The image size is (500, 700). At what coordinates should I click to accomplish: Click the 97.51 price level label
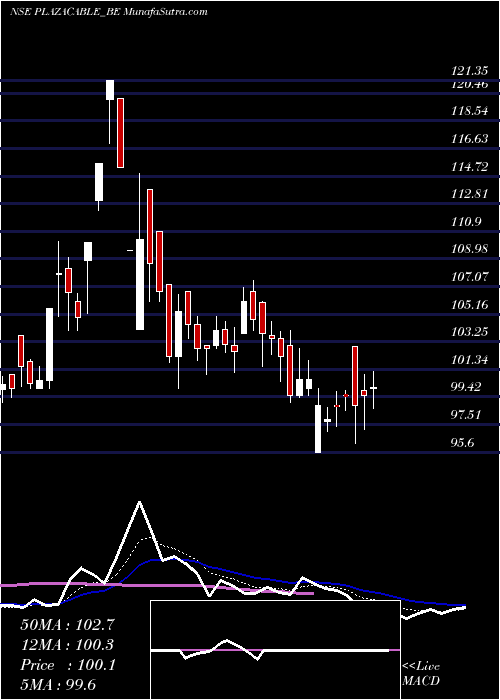[x=466, y=415]
